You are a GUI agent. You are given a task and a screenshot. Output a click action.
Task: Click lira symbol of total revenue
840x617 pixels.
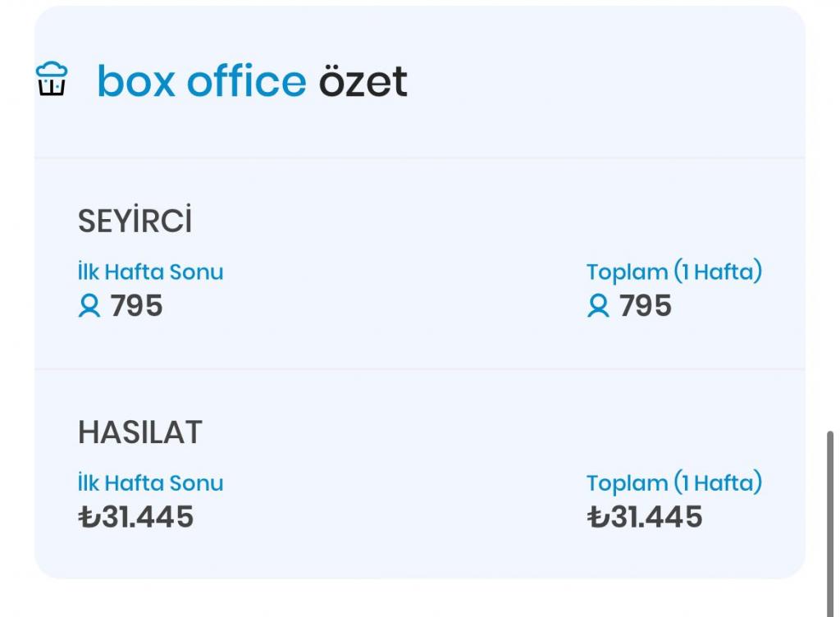pyautogui.click(x=598, y=517)
